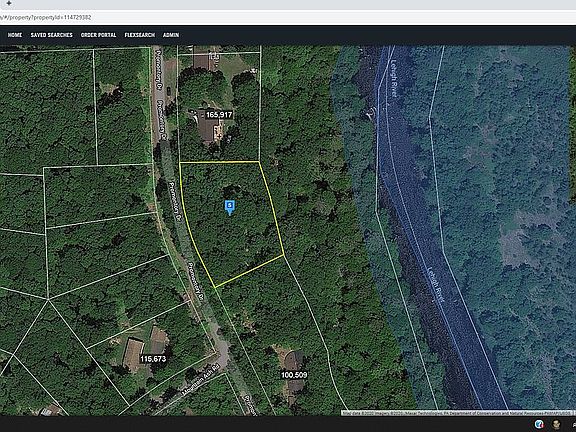Go to the HOME menu item
The width and height of the screenshot is (576, 432).
point(15,35)
